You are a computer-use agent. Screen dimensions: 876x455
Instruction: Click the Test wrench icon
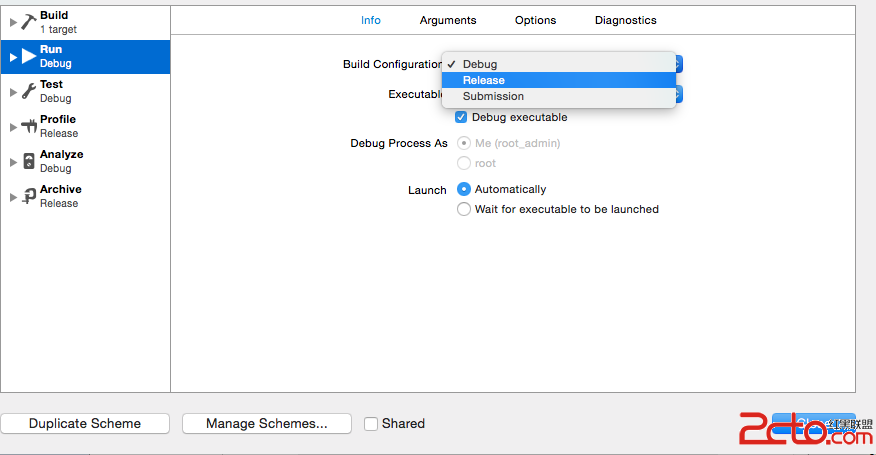[28, 91]
